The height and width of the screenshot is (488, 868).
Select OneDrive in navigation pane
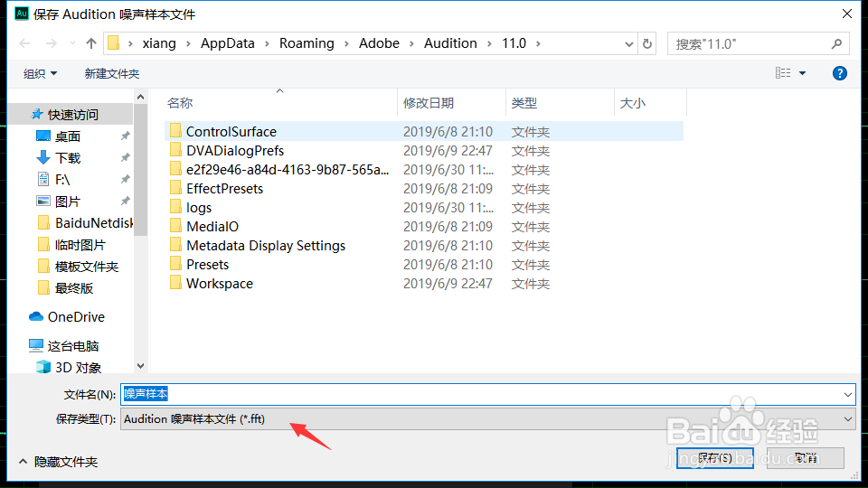coord(76,316)
